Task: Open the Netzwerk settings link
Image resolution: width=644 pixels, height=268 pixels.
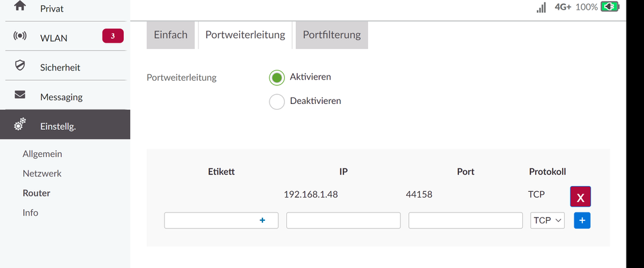Action: tap(42, 174)
